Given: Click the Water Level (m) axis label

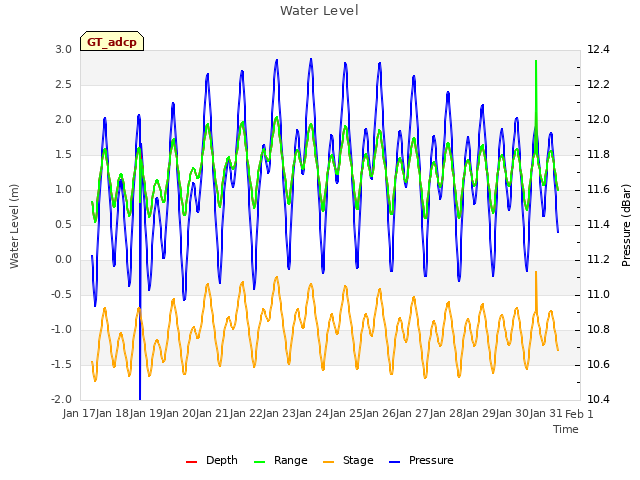Looking at the screenshot, I should point(14,226).
